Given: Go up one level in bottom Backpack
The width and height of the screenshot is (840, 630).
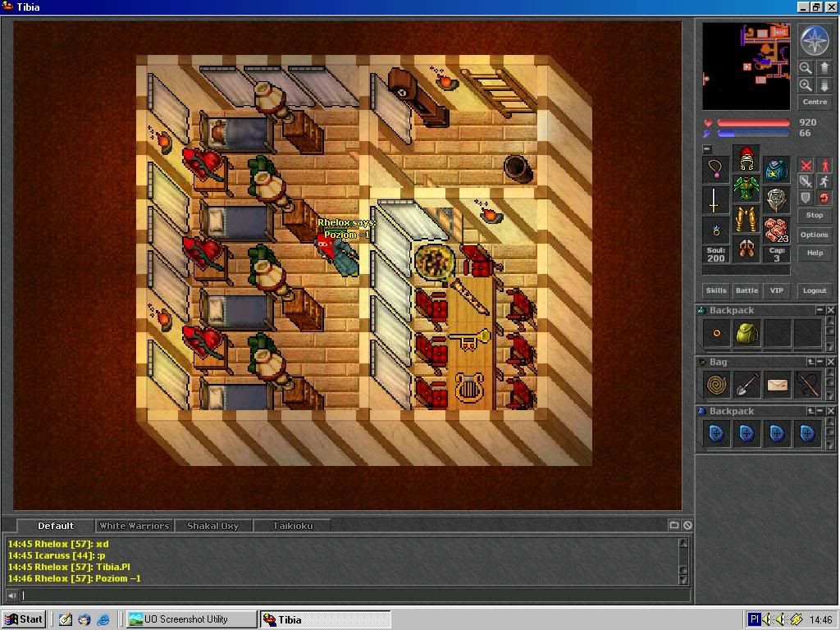Looking at the screenshot, I should click(810, 411).
